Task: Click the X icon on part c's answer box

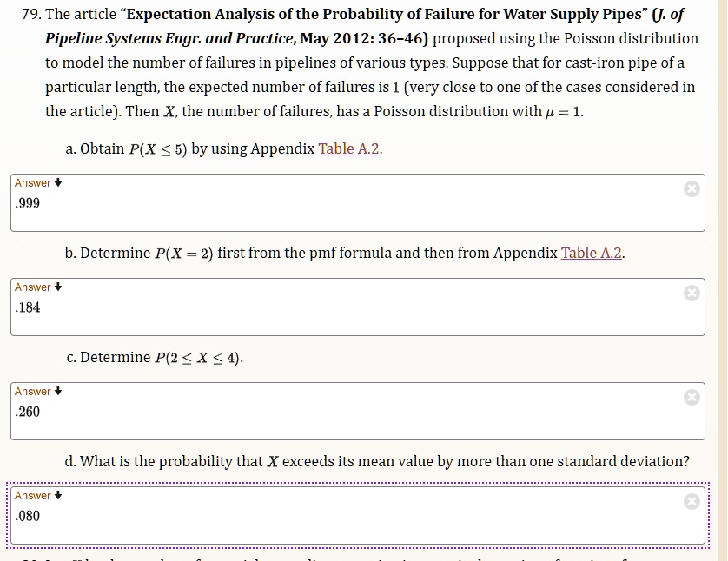Action: pos(692,396)
